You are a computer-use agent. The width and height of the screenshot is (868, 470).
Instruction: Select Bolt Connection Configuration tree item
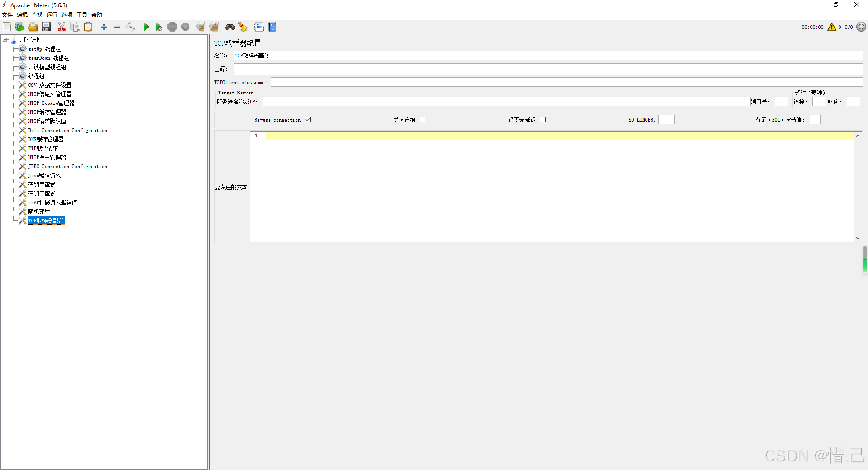tap(68, 130)
